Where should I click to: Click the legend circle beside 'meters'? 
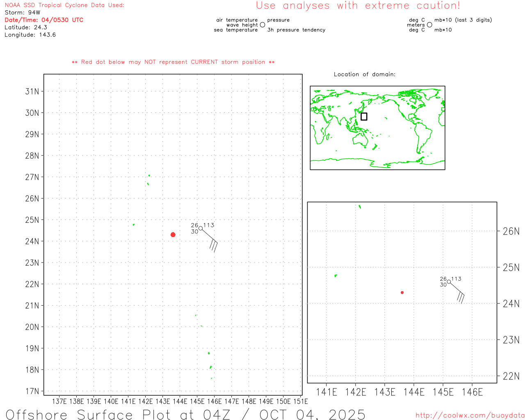pyautogui.click(x=429, y=25)
